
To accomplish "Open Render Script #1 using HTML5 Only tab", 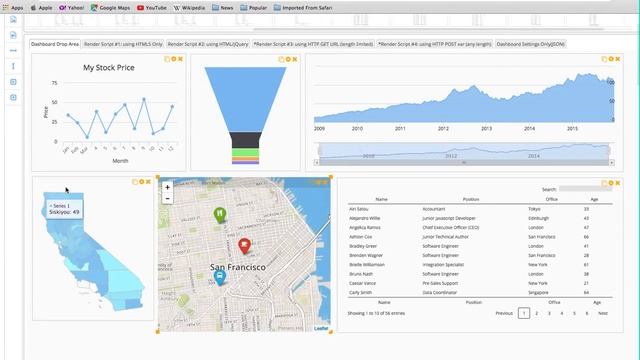I will pyautogui.click(x=123, y=44).
